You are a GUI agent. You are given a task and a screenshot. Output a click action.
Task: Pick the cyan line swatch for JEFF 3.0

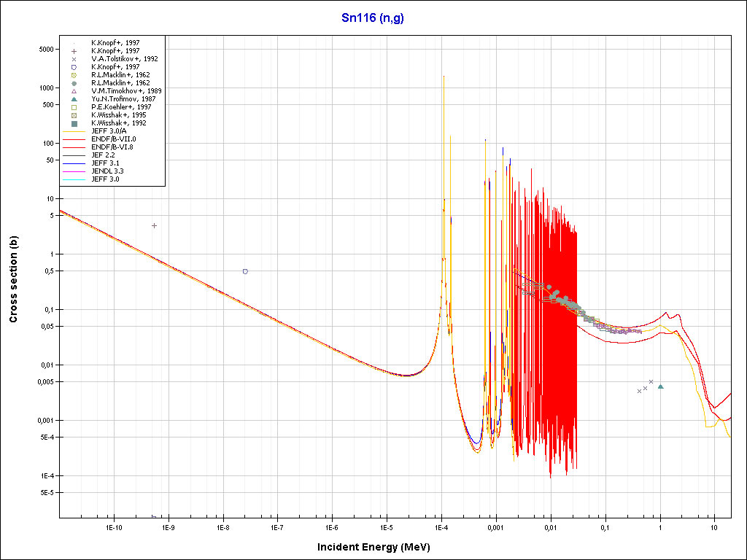74,179
